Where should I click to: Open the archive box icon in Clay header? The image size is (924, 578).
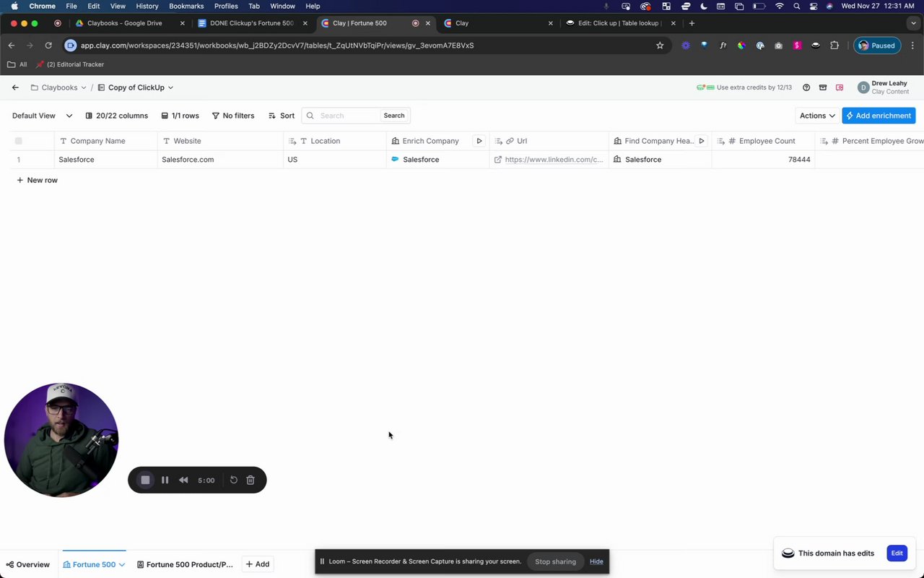(x=823, y=87)
